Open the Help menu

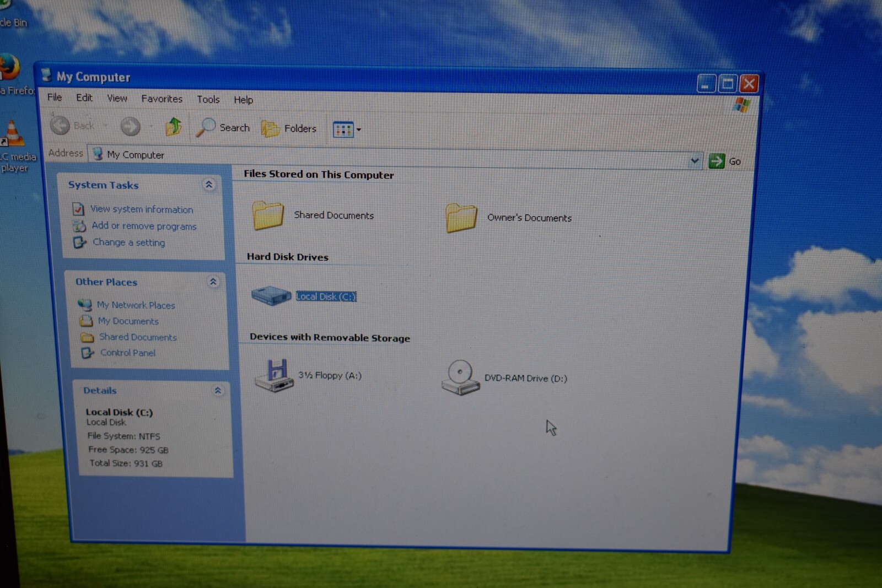[243, 100]
